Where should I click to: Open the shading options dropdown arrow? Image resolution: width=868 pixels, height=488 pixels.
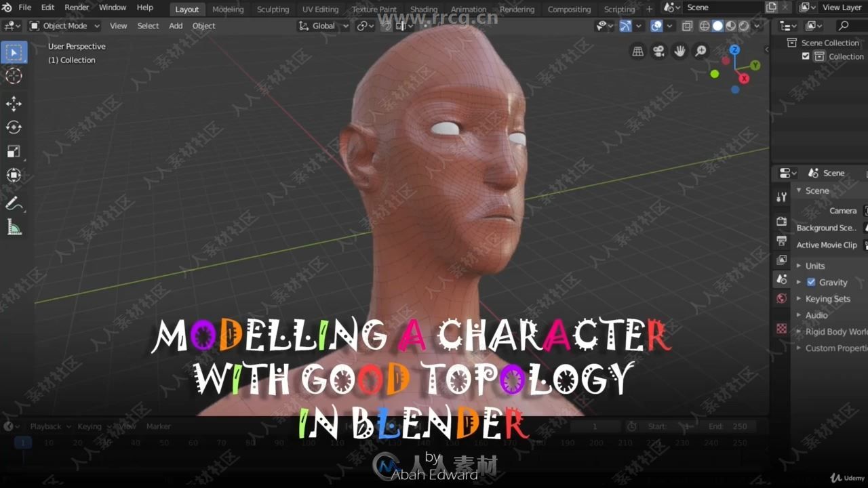point(758,26)
